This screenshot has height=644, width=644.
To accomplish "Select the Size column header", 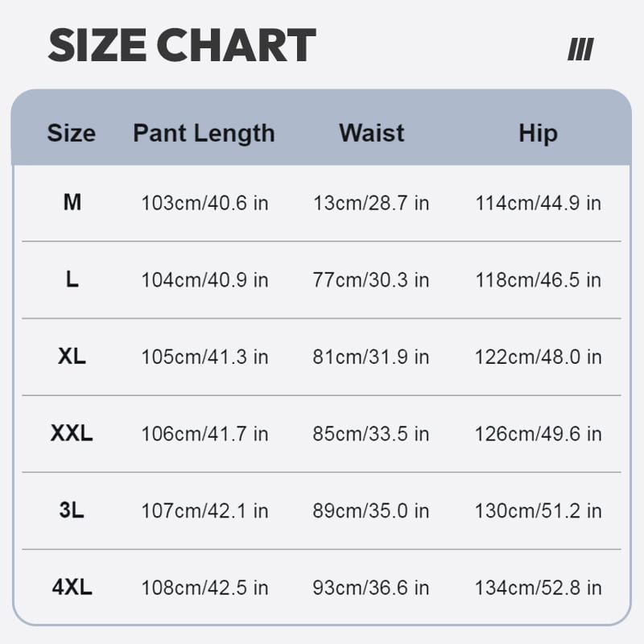I will tap(71, 134).
